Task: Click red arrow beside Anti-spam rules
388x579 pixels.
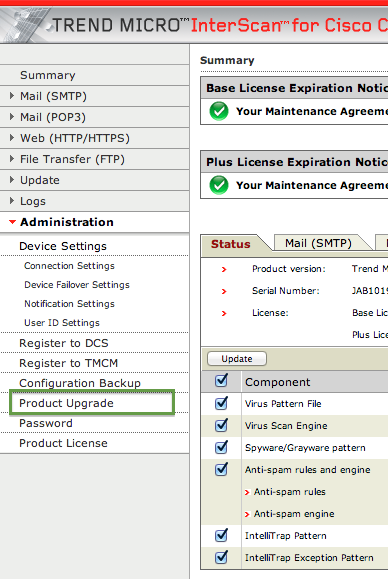Action: (247, 492)
